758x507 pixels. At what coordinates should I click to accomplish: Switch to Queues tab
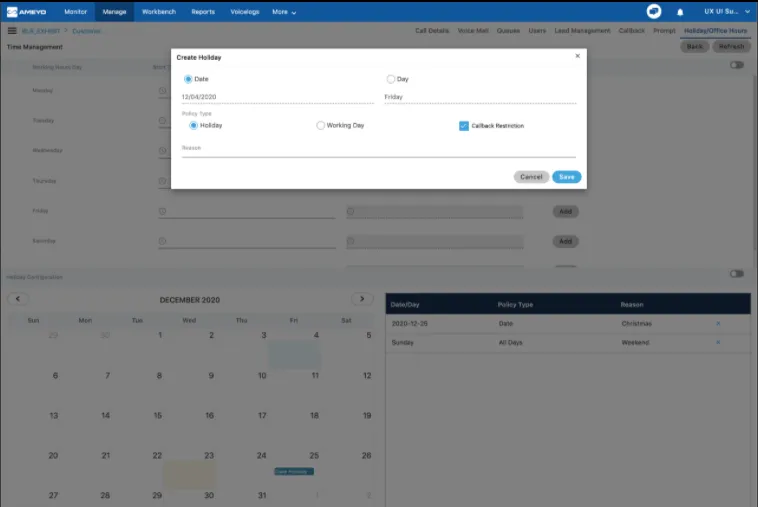coord(508,30)
